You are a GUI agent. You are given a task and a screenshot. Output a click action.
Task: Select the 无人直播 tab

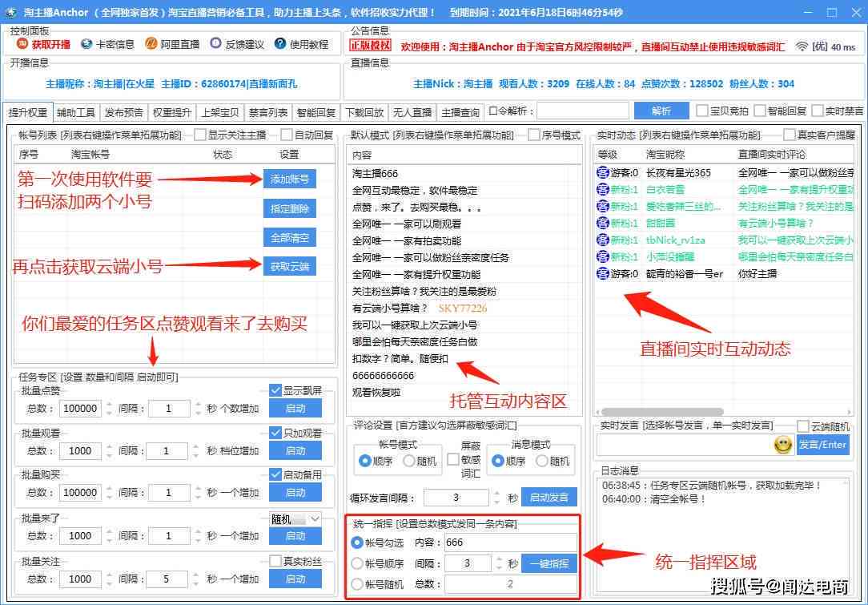(412, 112)
